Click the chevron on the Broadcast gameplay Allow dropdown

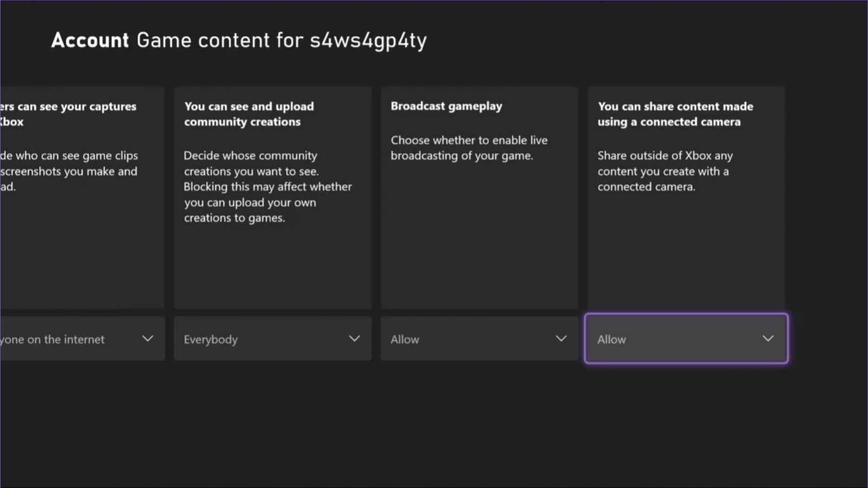coord(561,338)
